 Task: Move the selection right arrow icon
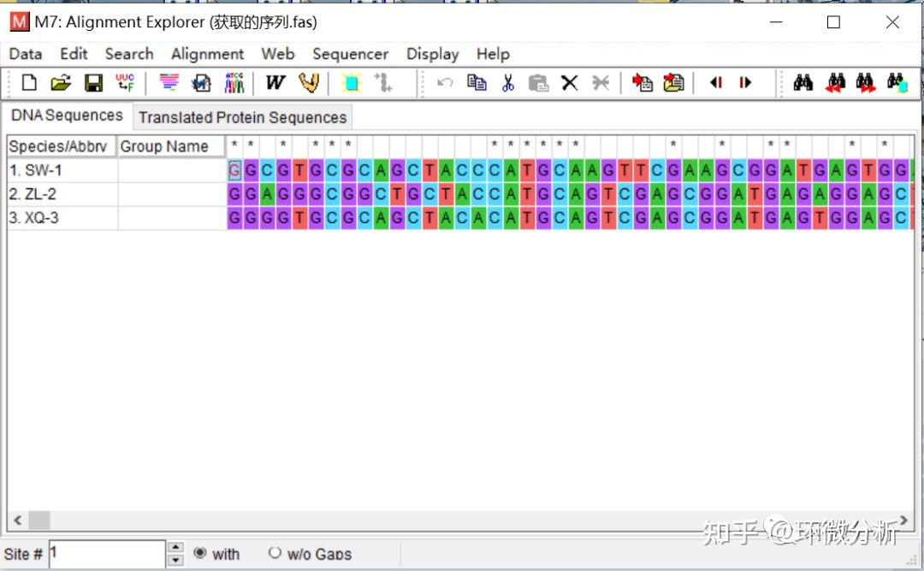[745, 82]
